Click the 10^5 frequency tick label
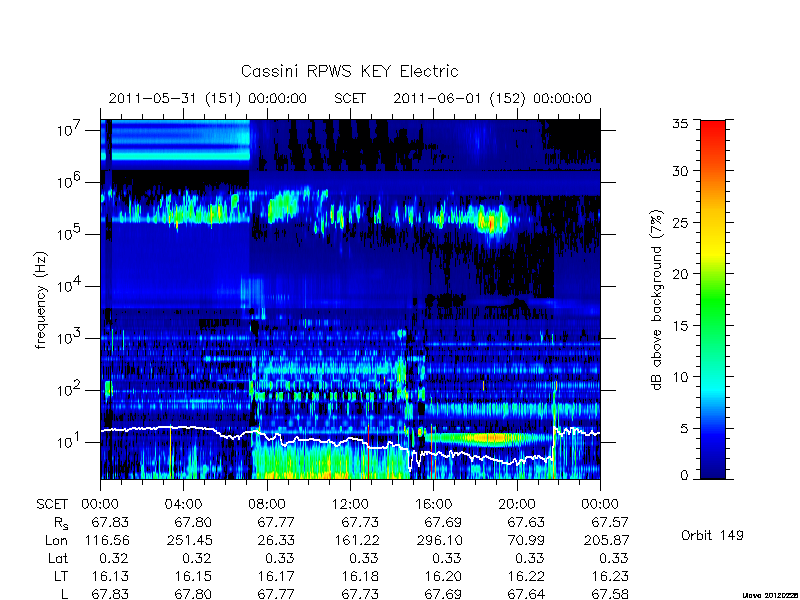800x600 pixels. pyautogui.click(x=71, y=233)
